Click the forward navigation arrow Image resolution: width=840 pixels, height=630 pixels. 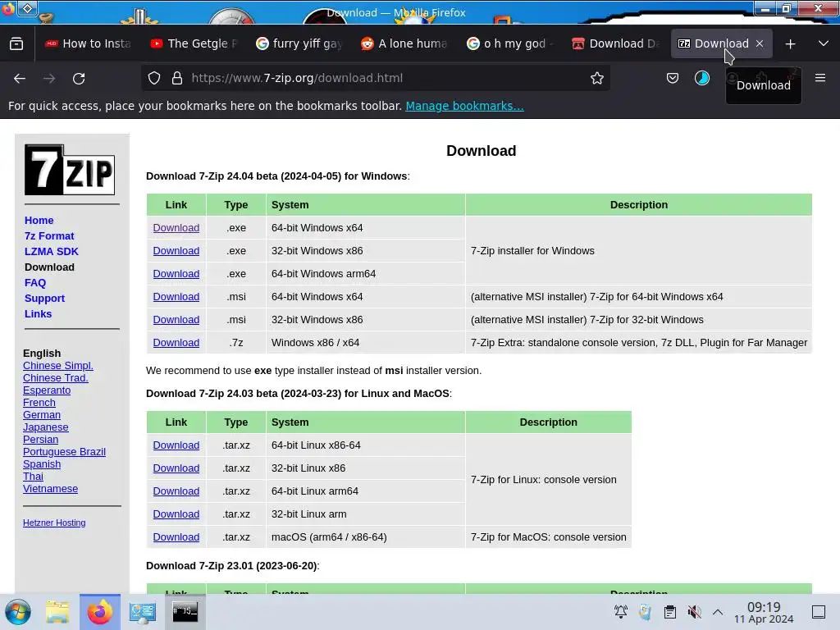pos(49,79)
